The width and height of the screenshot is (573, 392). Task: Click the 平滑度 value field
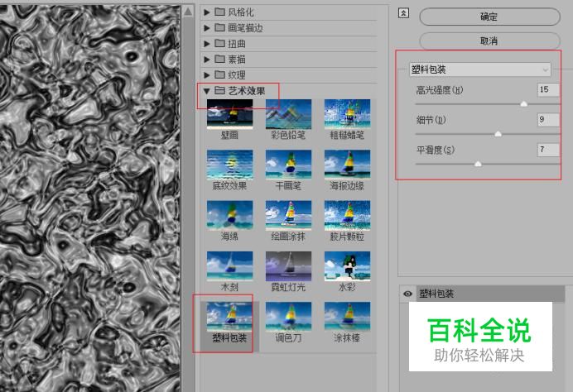click(548, 150)
